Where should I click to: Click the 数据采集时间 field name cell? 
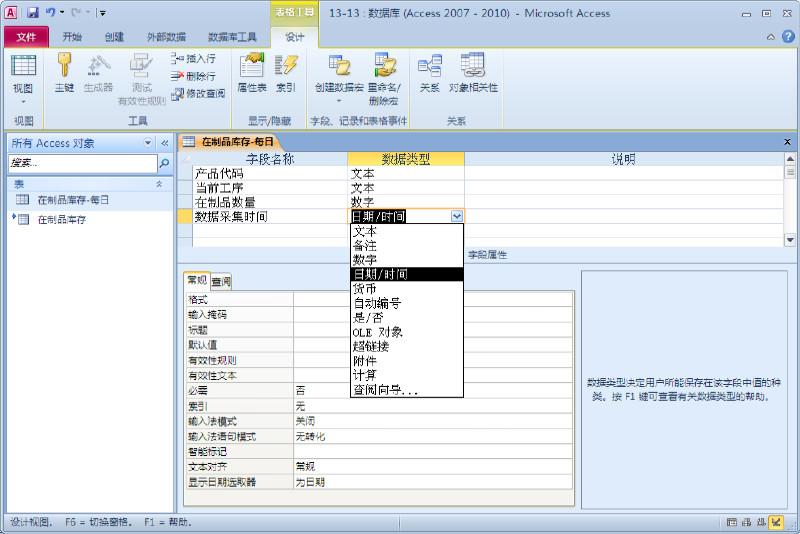270,216
